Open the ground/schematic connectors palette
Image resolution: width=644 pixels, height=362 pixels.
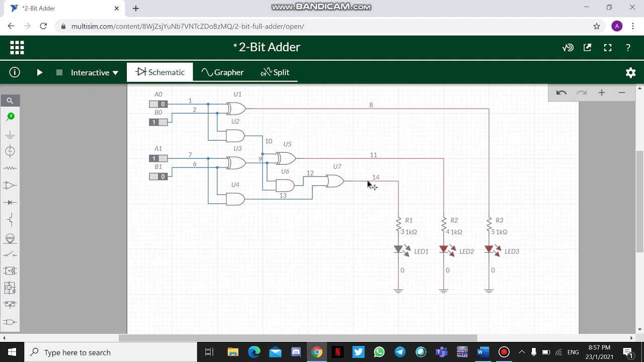click(10, 135)
